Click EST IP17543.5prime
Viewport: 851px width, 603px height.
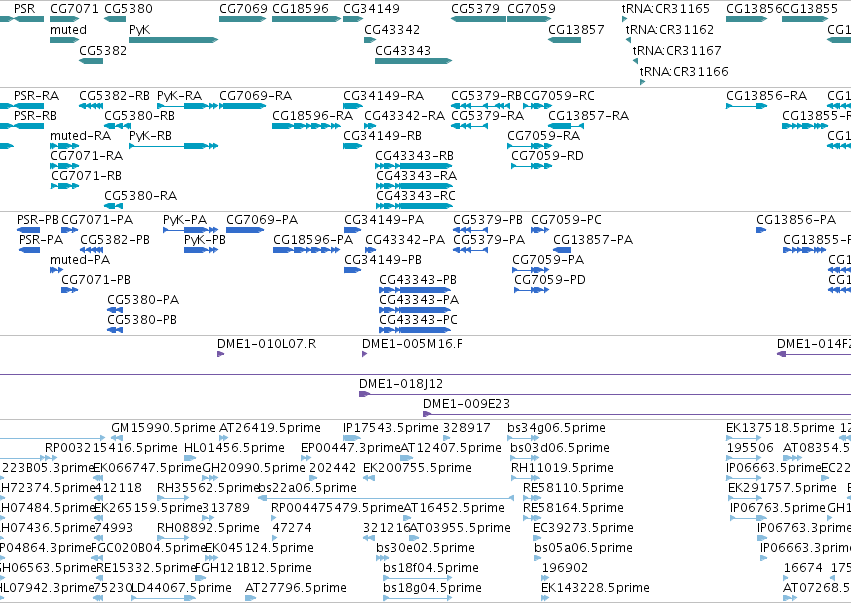coord(352,439)
